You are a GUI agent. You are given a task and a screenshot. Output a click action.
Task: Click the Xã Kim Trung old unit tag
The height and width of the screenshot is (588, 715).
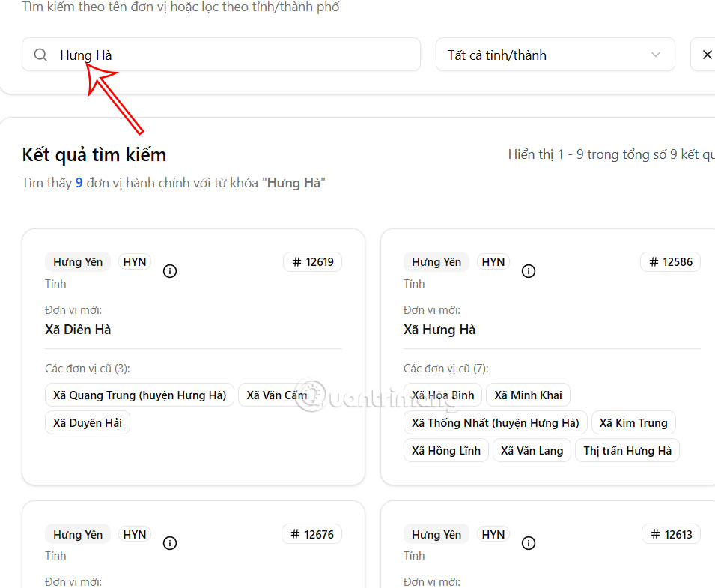633,422
